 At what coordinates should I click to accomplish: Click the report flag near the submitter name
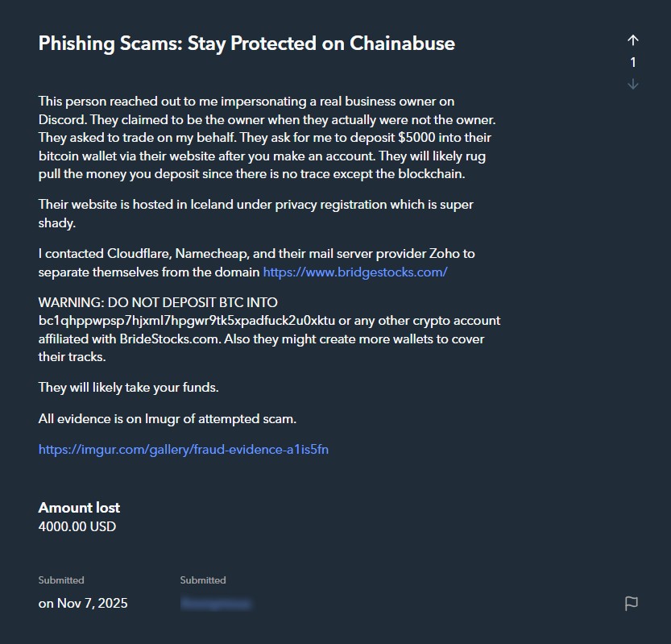click(x=632, y=603)
